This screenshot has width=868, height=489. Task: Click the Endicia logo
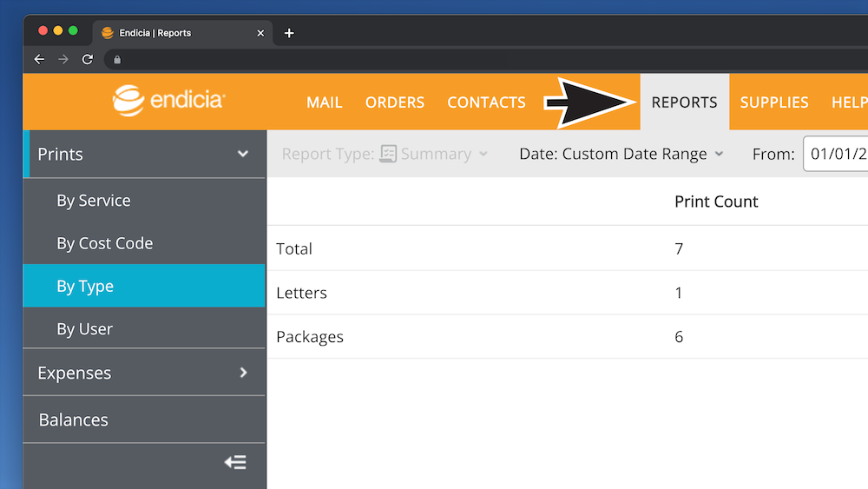169,100
